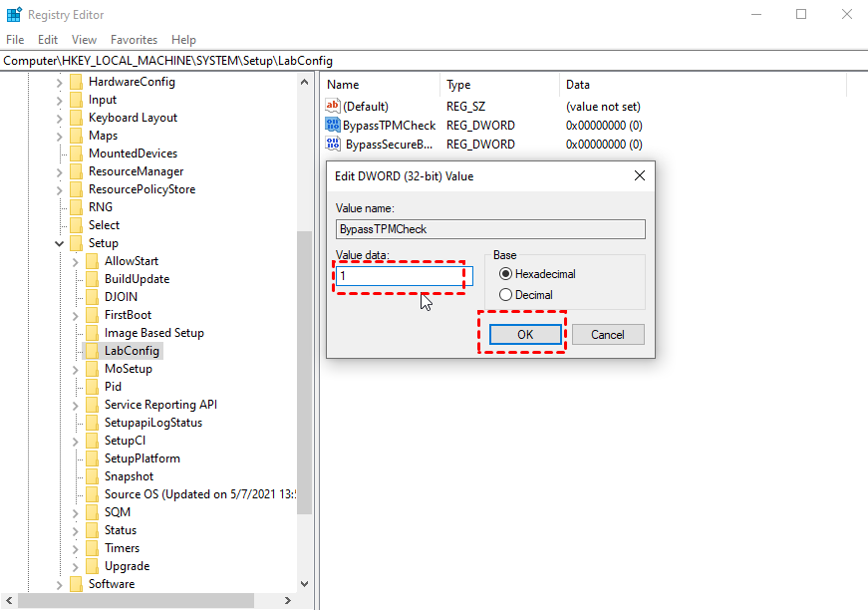Click the RNG folder icon
This screenshot has width=868, height=610.
click(77, 207)
